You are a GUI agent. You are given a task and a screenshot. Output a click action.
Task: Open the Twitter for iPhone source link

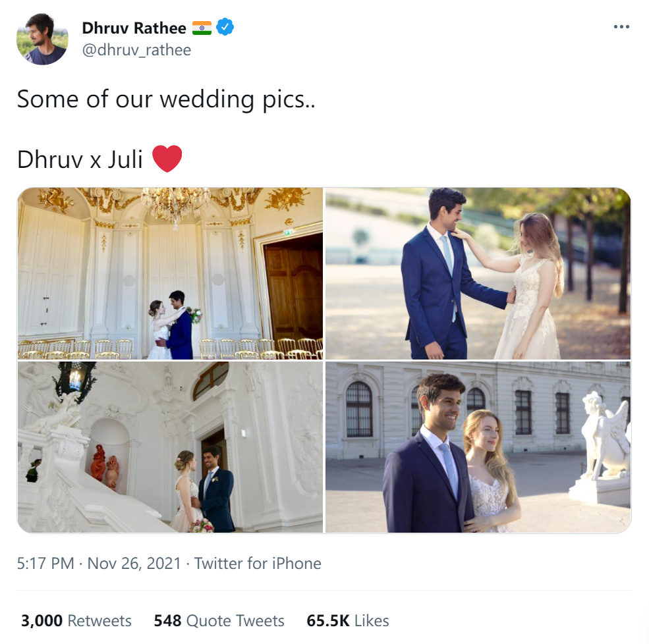pyautogui.click(x=258, y=564)
